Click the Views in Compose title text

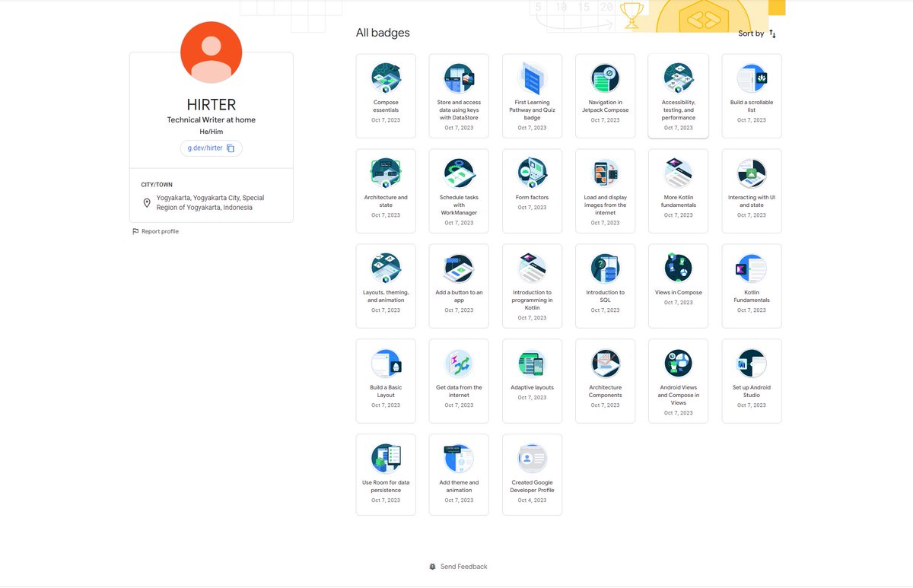[x=678, y=293]
